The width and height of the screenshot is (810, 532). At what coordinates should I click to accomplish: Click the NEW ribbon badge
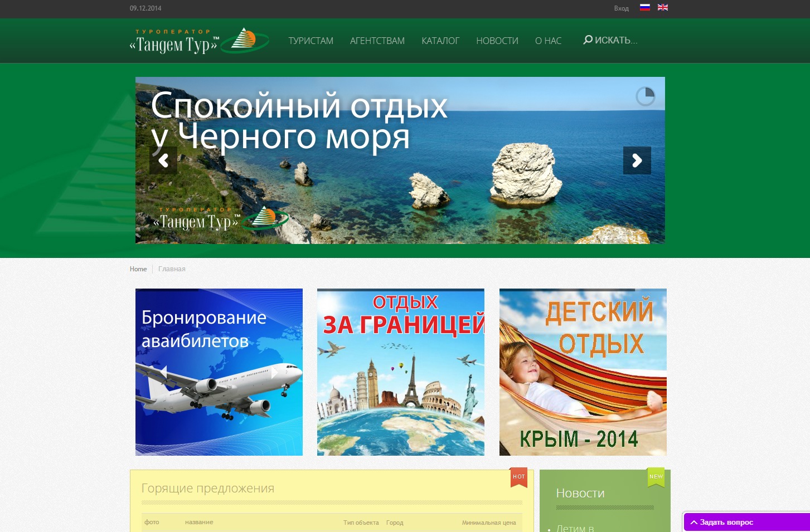coord(656,477)
